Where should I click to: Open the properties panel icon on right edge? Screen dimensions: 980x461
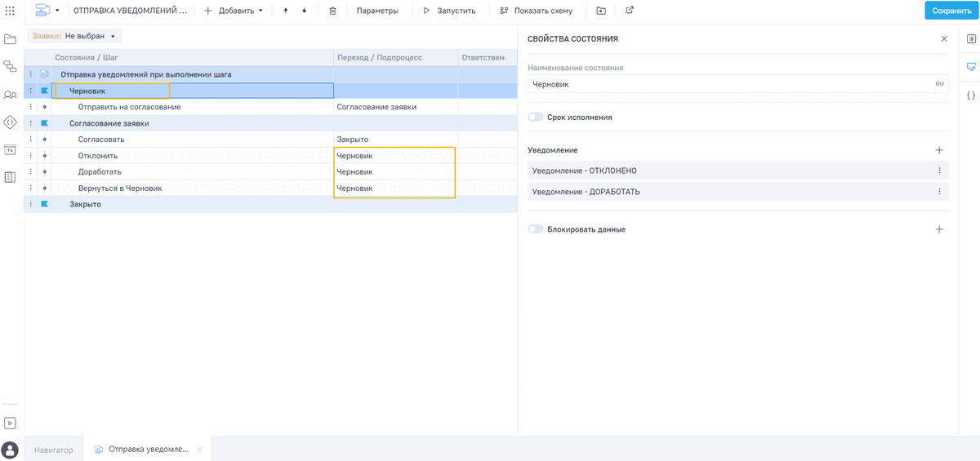tap(971, 38)
